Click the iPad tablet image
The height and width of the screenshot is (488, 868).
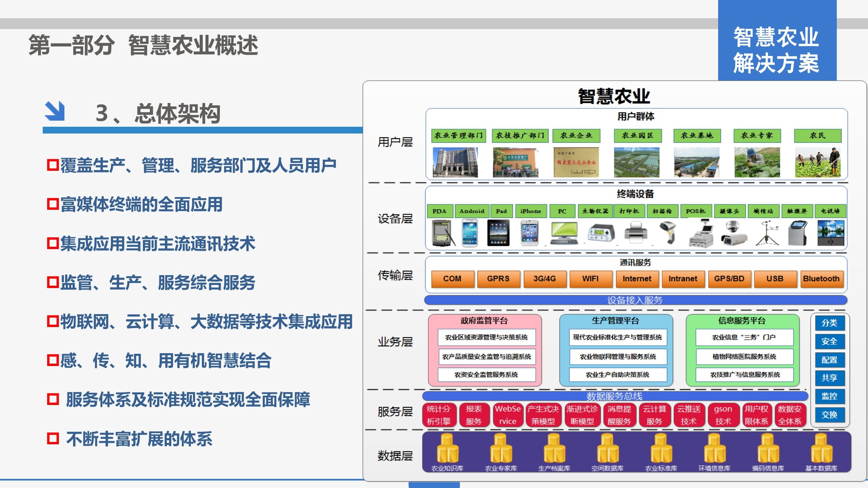(498, 233)
